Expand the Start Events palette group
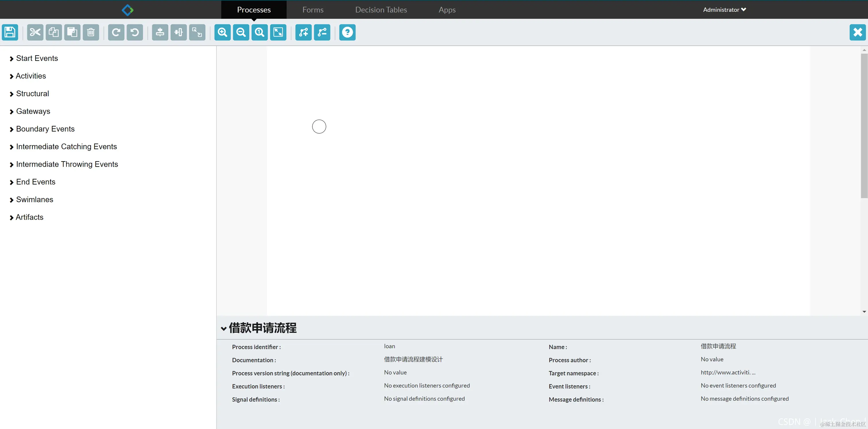The width and height of the screenshot is (868, 429). [37, 58]
